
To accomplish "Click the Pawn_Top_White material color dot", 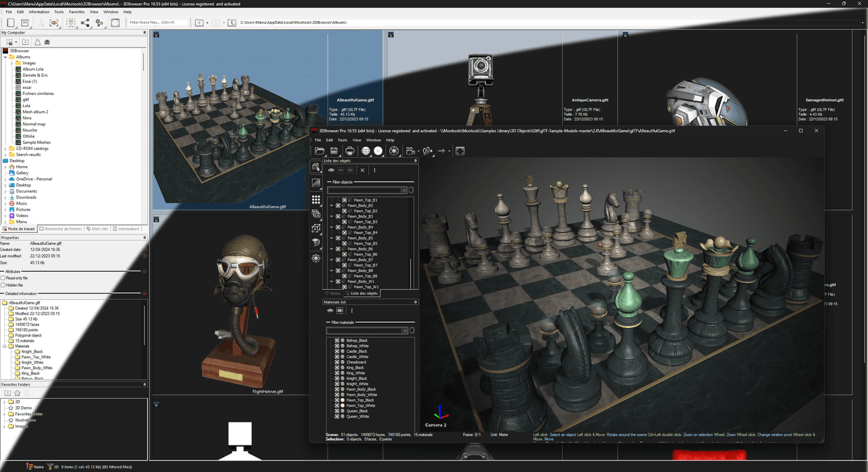I will 342,406.
